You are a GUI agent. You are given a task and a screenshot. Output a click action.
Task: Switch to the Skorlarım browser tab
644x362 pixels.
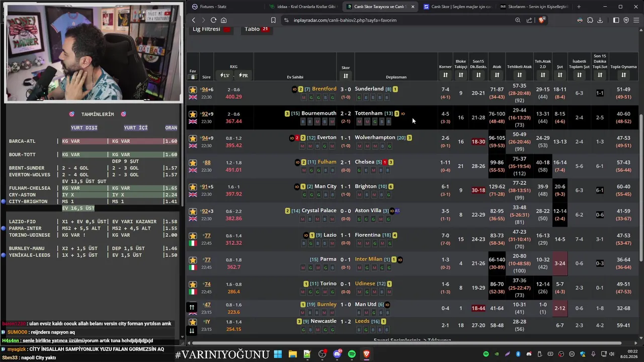click(x=533, y=7)
